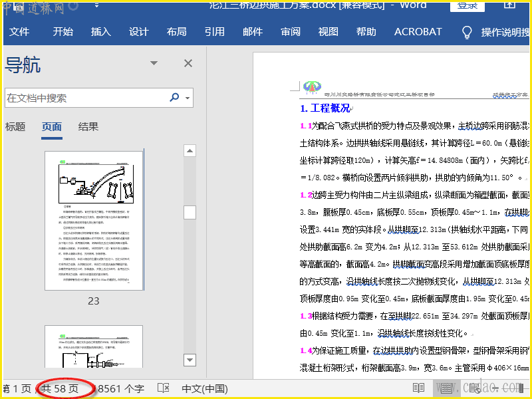The height and width of the screenshot is (399, 532).
Task: Switch to the 开始 ribbon tab
Action: (63, 32)
